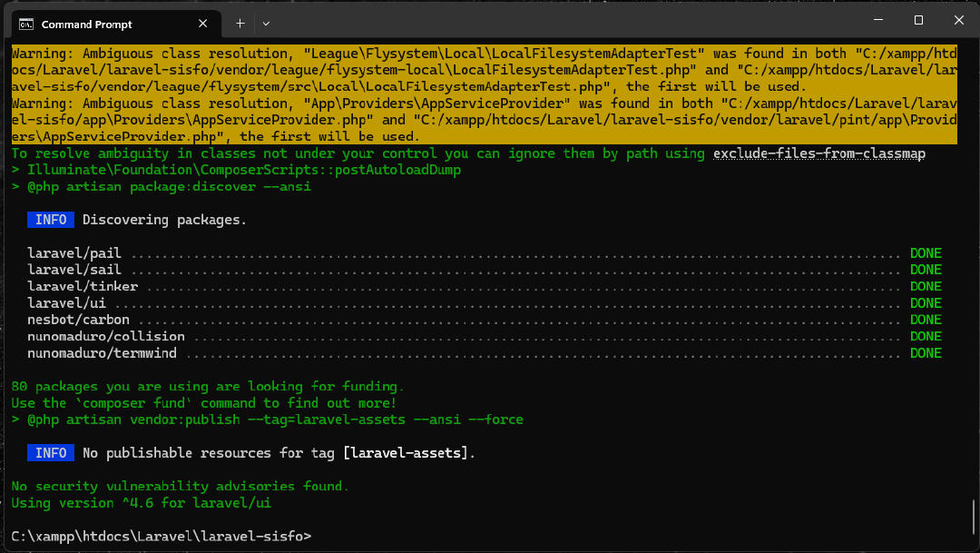Click the DONE marker beside nunomaduro/termwind
The width and height of the screenshot is (980, 553).
pos(925,352)
